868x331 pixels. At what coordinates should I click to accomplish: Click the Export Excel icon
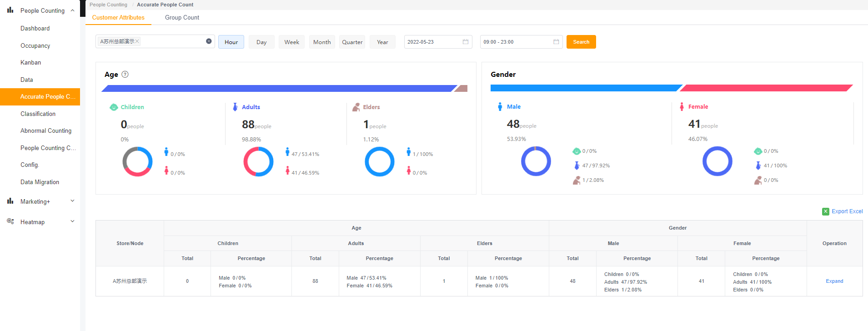(825, 211)
